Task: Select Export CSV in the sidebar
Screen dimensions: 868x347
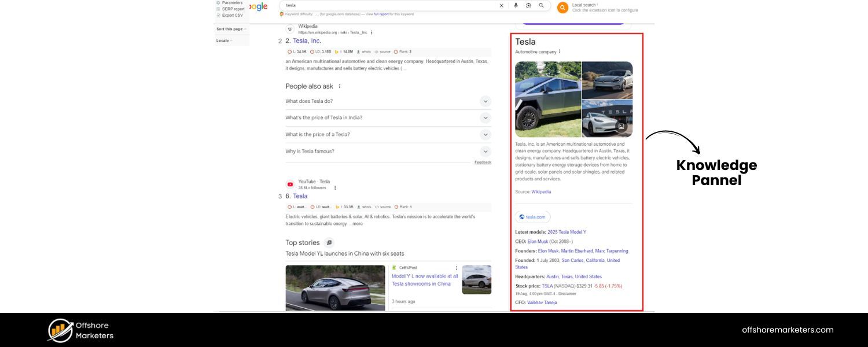Action: (x=232, y=15)
